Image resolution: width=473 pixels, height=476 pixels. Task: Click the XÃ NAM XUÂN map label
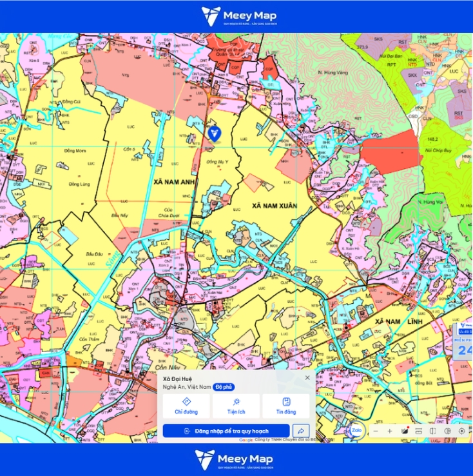click(275, 206)
